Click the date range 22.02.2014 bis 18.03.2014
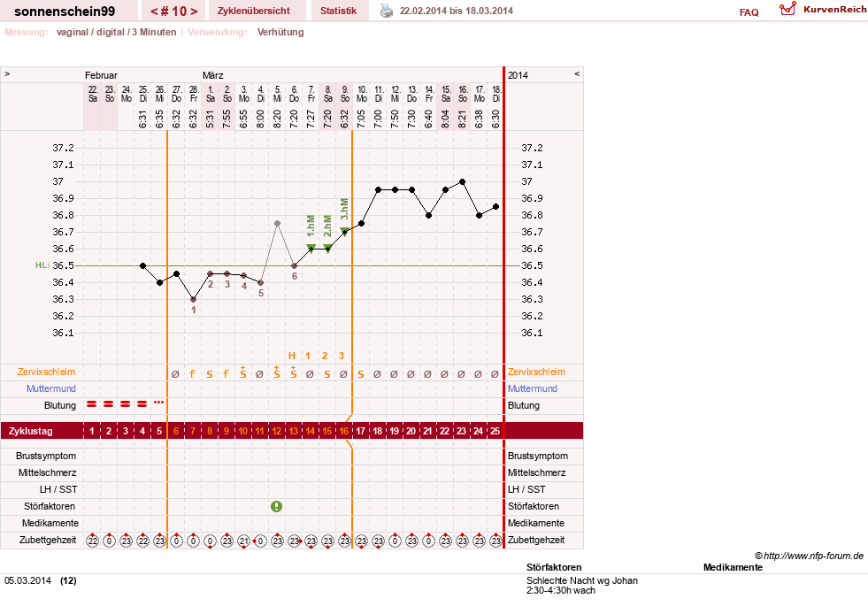Viewport: 868px width, 614px height. [x=457, y=11]
